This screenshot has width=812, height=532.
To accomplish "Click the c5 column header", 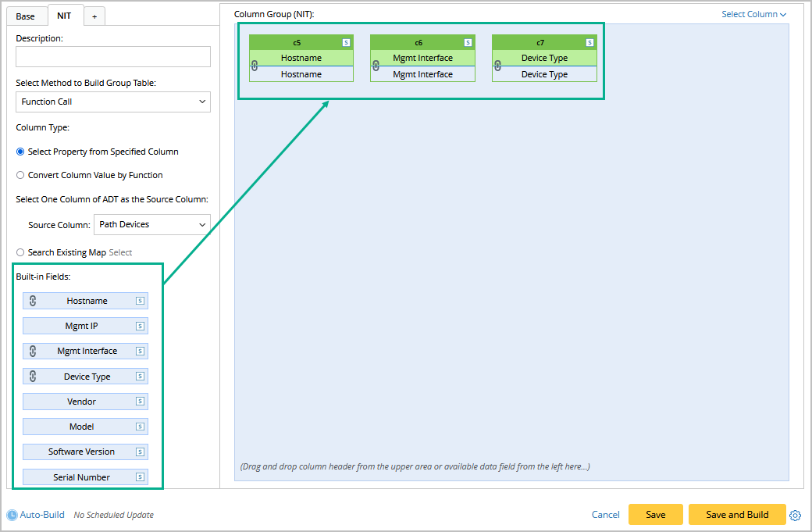I will pyautogui.click(x=301, y=42).
